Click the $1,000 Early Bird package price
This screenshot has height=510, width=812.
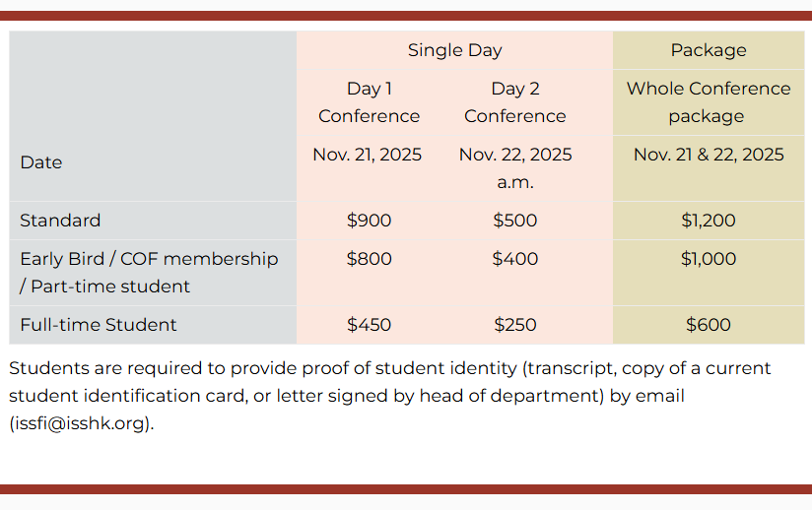point(708,259)
